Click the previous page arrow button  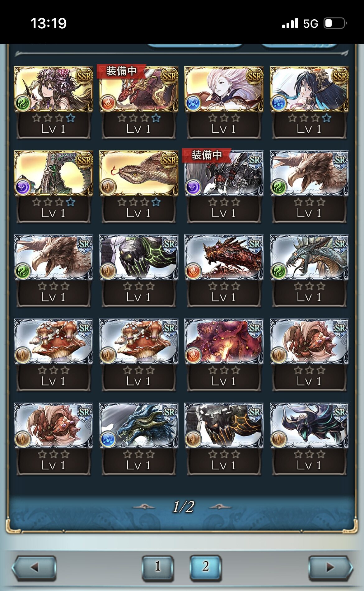tap(34, 568)
